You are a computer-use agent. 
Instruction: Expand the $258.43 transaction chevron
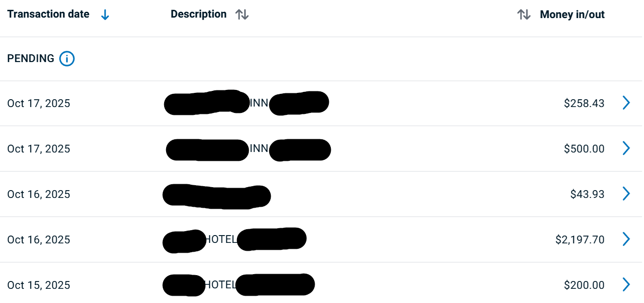click(626, 103)
